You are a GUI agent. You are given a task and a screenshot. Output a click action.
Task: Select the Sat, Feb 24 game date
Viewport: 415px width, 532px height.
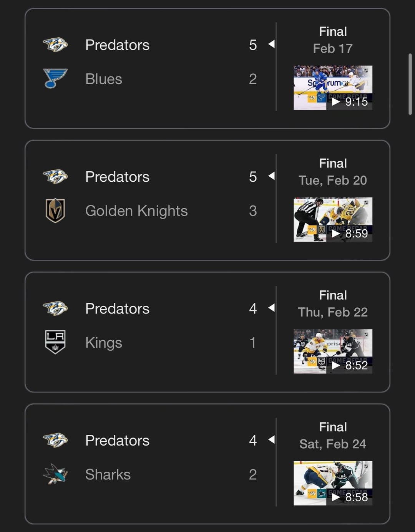click(x=333, y=444)
